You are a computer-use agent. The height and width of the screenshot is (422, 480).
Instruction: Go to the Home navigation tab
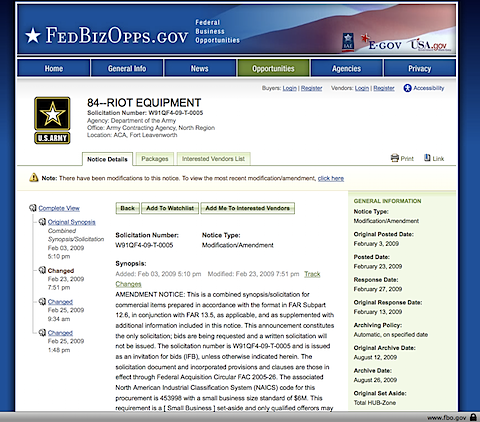(54, 68)
